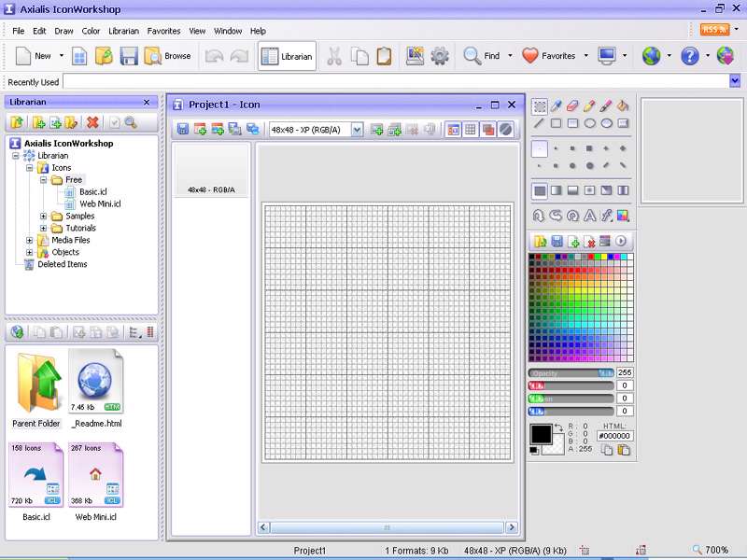Click the settings gear icon in main toolbar
Image resolution: width=747 pixels, height=560 pixels.
coord(439,56)
